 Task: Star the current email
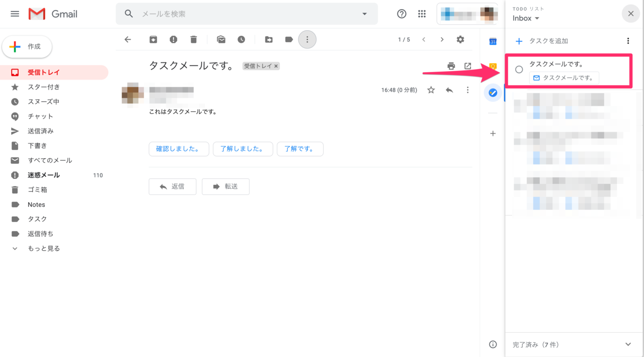pos(431,89)
